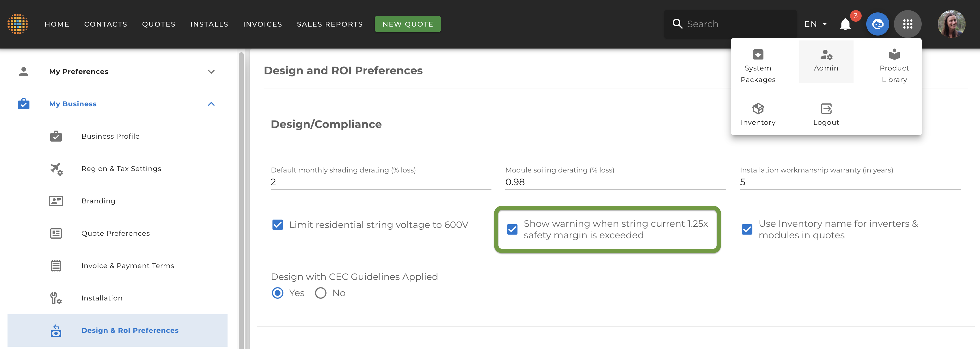980x349 pixels.
Task: Click Invoice & Payment Terms receipt icon
Action: pos(56,266)
